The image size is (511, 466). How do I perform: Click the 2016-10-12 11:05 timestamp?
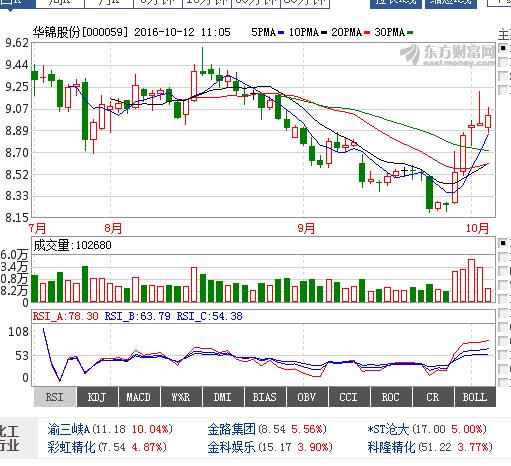(182, 32)
